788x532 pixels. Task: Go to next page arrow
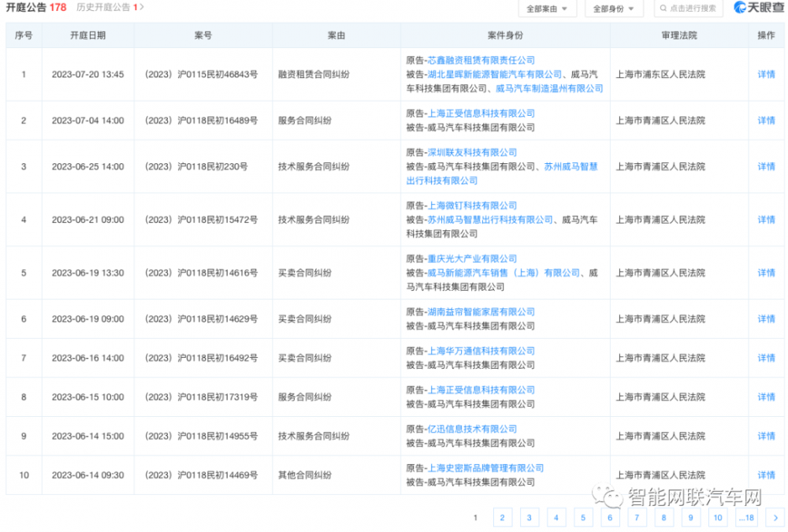[775, 518]
